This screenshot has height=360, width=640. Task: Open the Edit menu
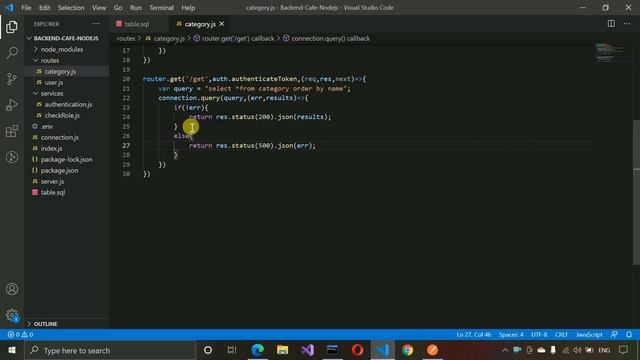(x=44, y=7)
